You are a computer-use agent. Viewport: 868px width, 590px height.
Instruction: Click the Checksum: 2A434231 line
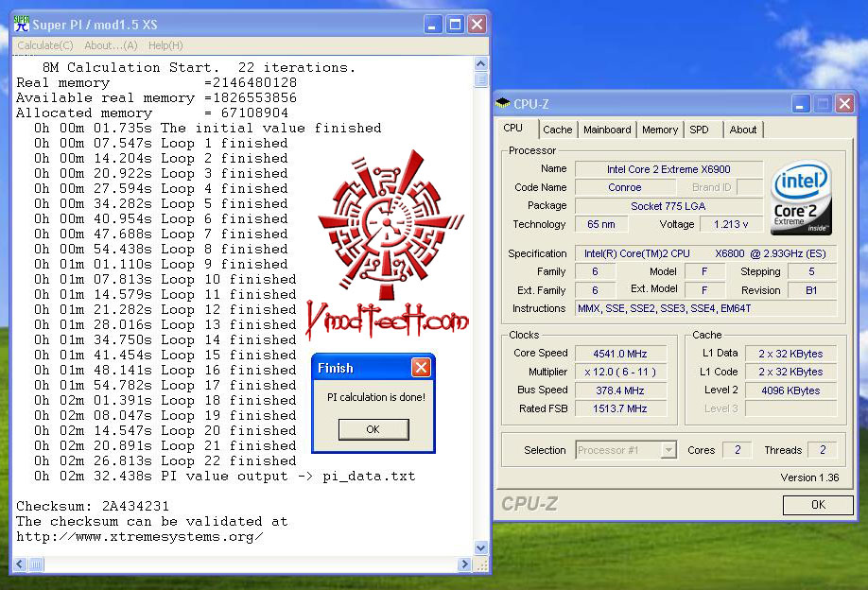click(93, 506)
